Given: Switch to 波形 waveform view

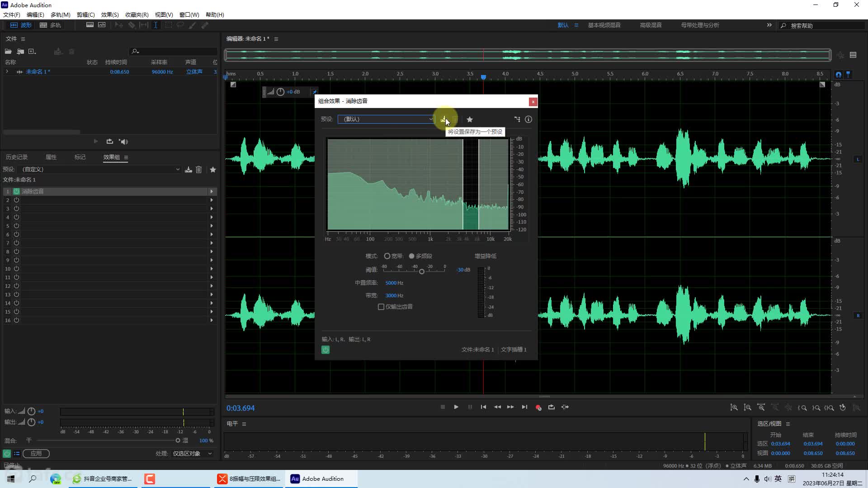Looking at the screenshot, I should click(x=21, y=25).
